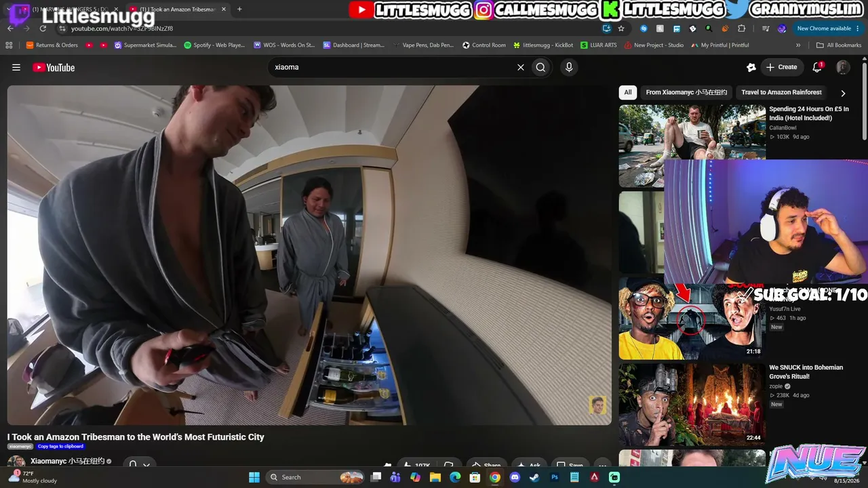Click the New Chrome available button
Image resolution: width=868 pixels, height=488 pixels.
(x=828, y=28)
